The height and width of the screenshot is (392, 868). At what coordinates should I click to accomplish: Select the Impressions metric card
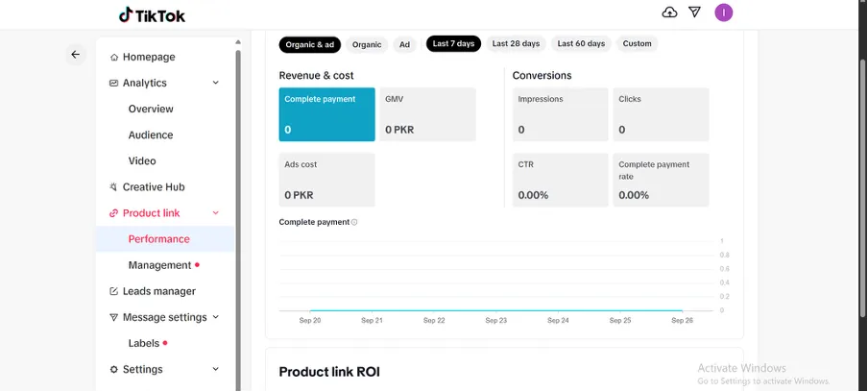[x=560, y=114]
